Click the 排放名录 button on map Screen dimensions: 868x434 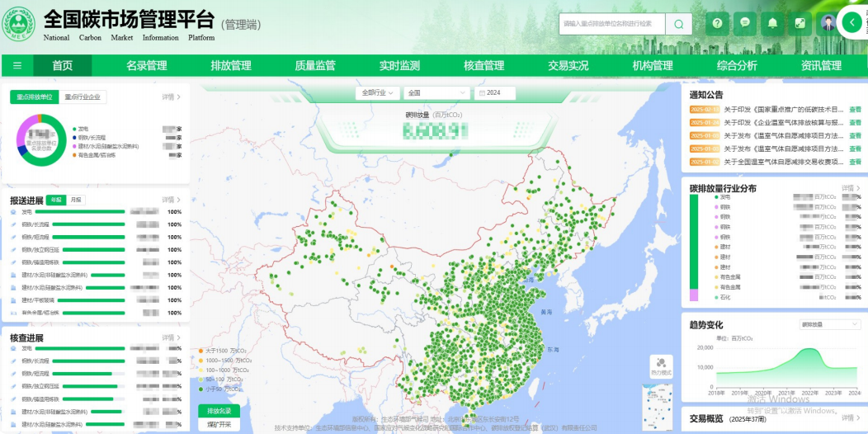tap(219, 411)
